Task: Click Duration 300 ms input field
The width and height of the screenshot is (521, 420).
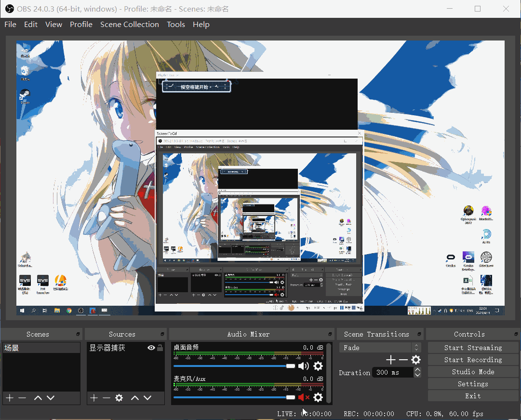Action: [393, 372]
